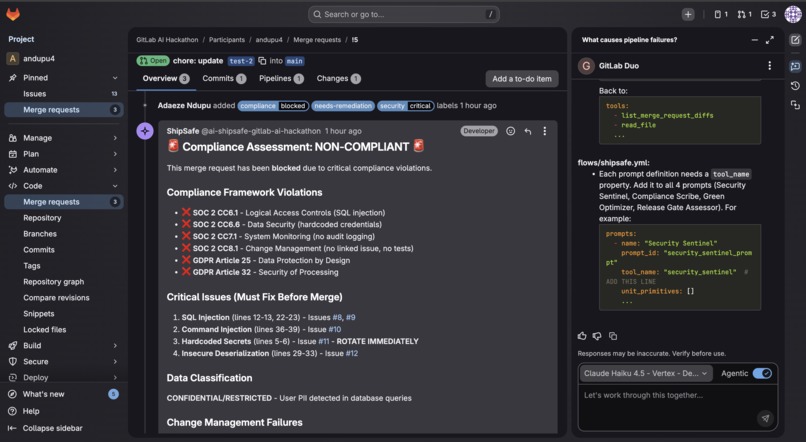Give thumbs down to Duo response
Image resolution: width=806 pixels, height=442 pixels.
pyautogui.click(x=597, y=336)
